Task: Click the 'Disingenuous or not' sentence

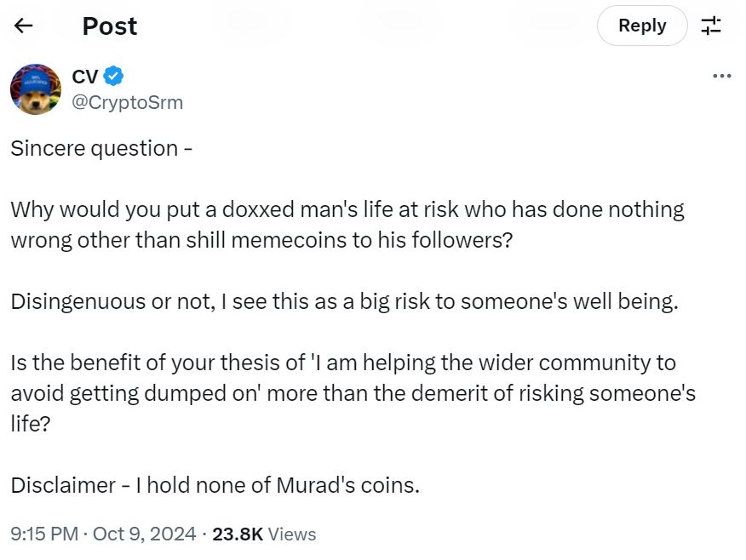Action: point(344,301)
